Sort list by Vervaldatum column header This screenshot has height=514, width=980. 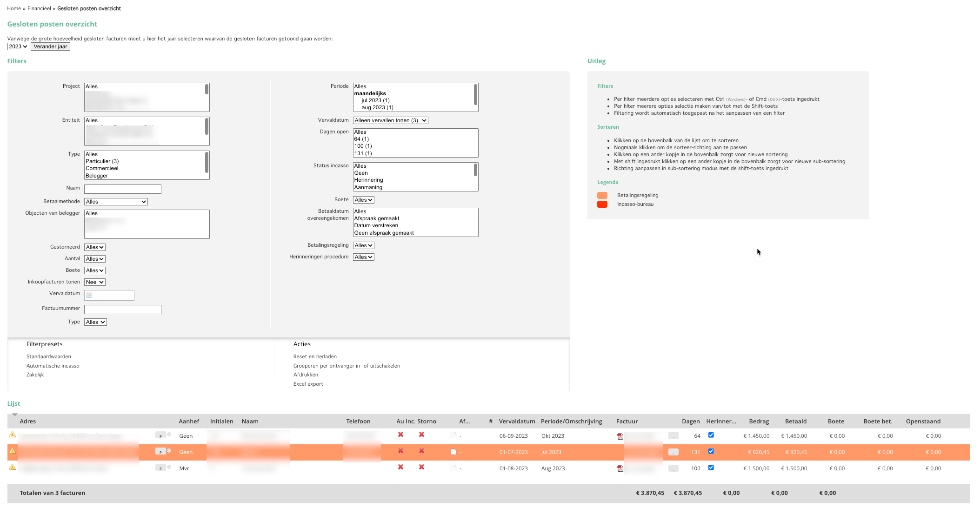(517, 422)
